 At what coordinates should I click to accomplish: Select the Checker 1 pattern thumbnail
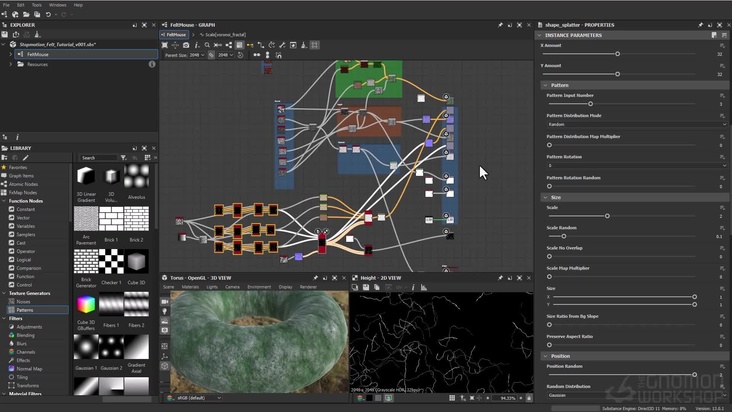[111, 260]
